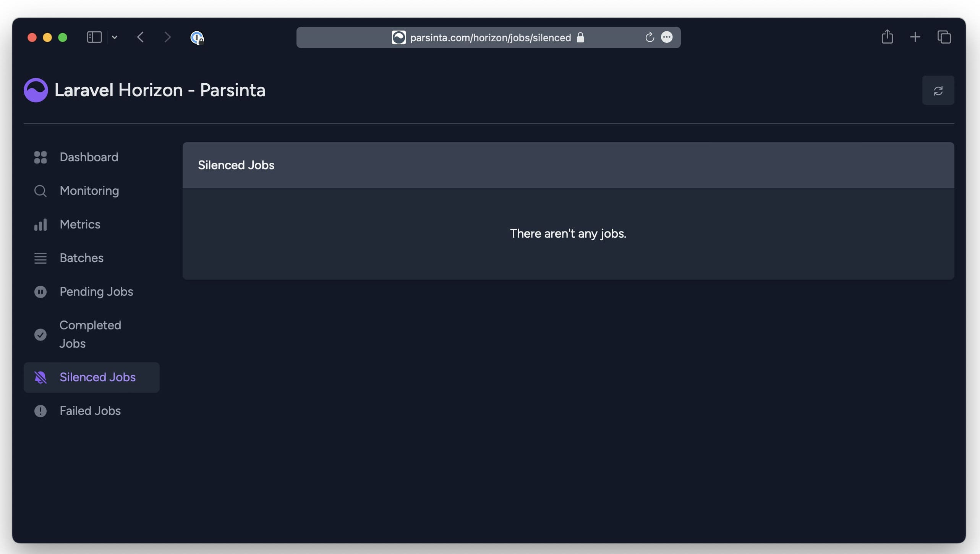Reload page from the address bar
Screen dimensions: 980x554
(650, 37)
